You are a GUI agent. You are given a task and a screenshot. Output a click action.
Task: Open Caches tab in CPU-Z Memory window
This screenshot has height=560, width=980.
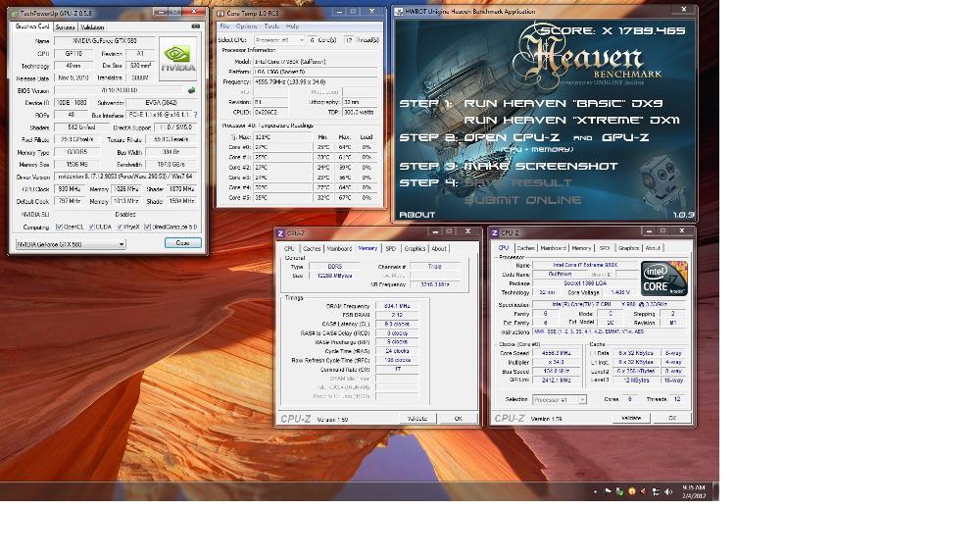312,248
